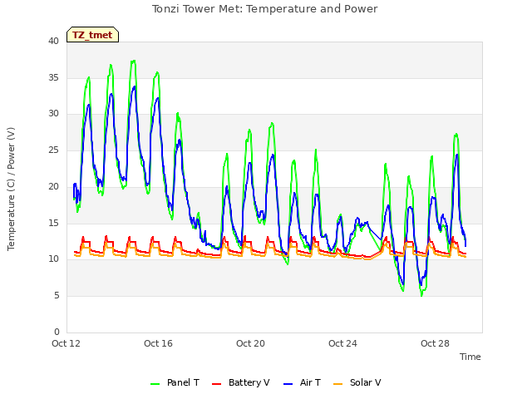Click the TZ_tmet label badge
The height and width of the screenshot is (399, 532).
(x=92, y=35)
